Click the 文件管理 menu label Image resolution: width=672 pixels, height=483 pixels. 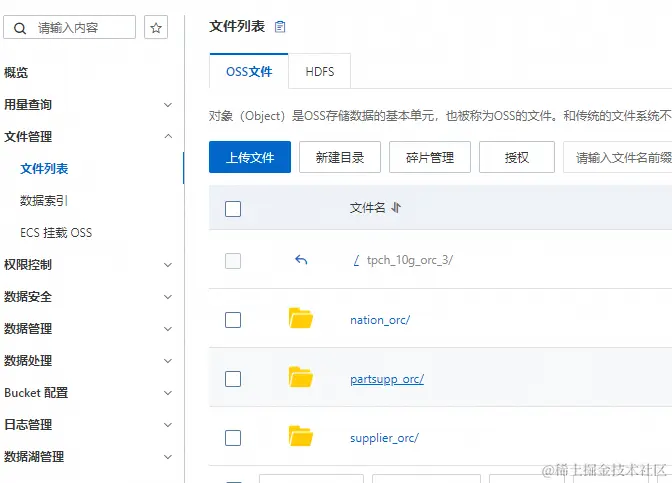coord(28,137)
